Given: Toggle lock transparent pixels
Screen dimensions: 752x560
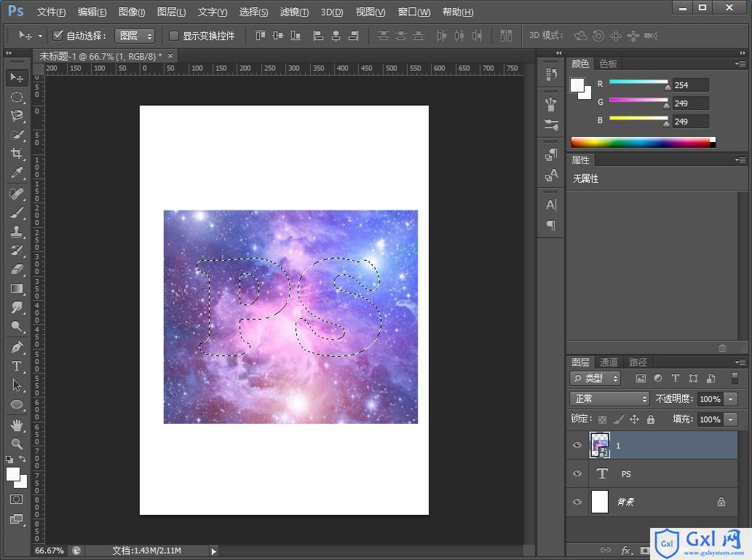Looking at the screenshot, I should 602,419.
